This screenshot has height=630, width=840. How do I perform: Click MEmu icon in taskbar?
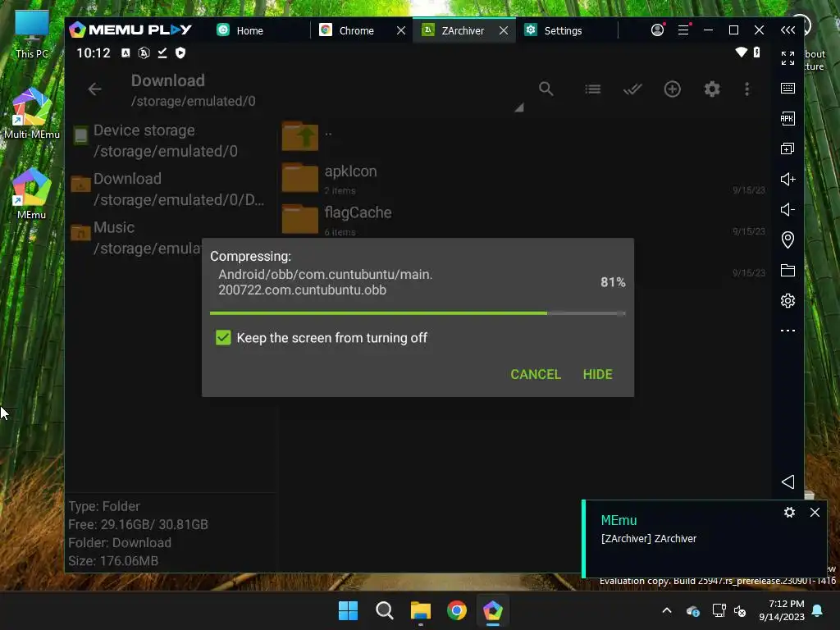[493, 610]
